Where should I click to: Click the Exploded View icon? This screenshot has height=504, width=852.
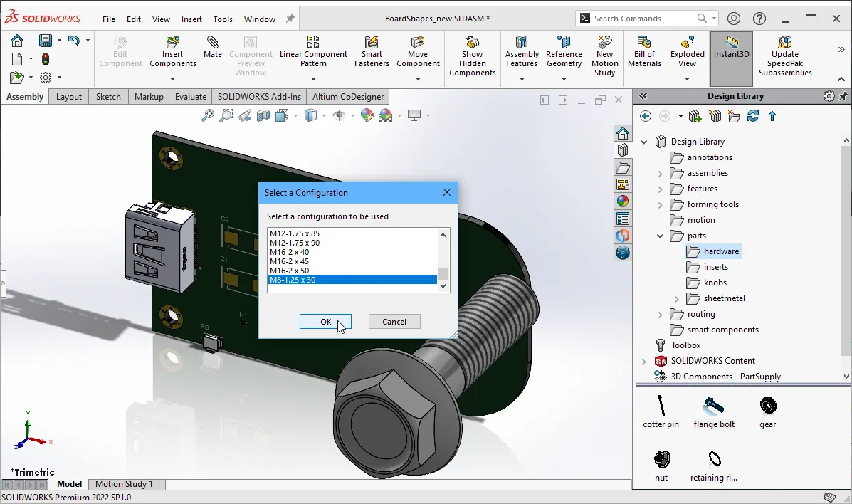click(x=687, y=43)
